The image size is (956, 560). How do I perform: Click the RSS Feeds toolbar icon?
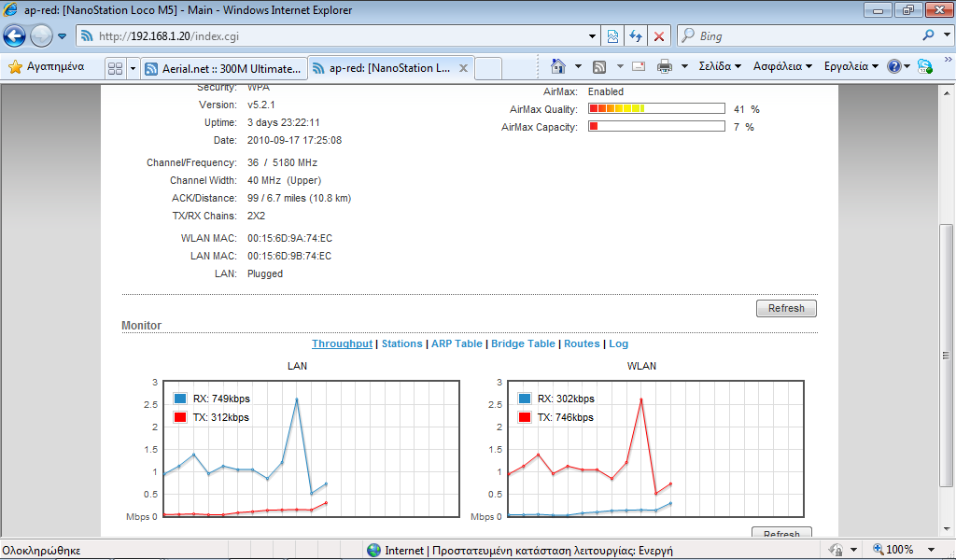[600, 66]
